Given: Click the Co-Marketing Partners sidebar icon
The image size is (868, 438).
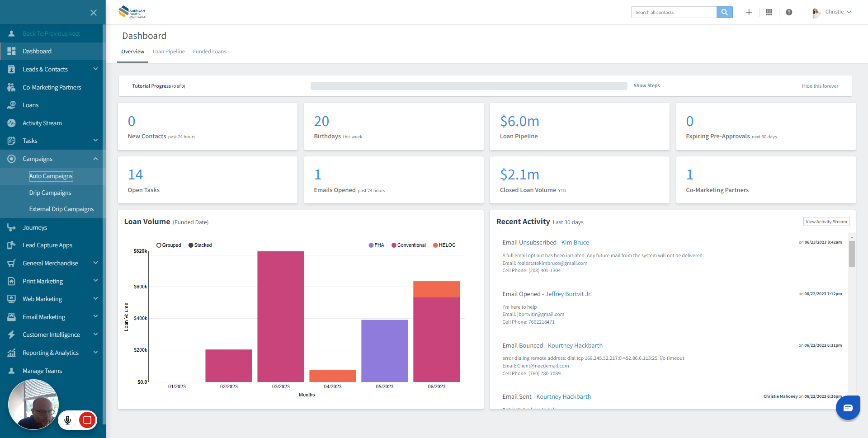Looking at the screenshot, I should [12, 87].
